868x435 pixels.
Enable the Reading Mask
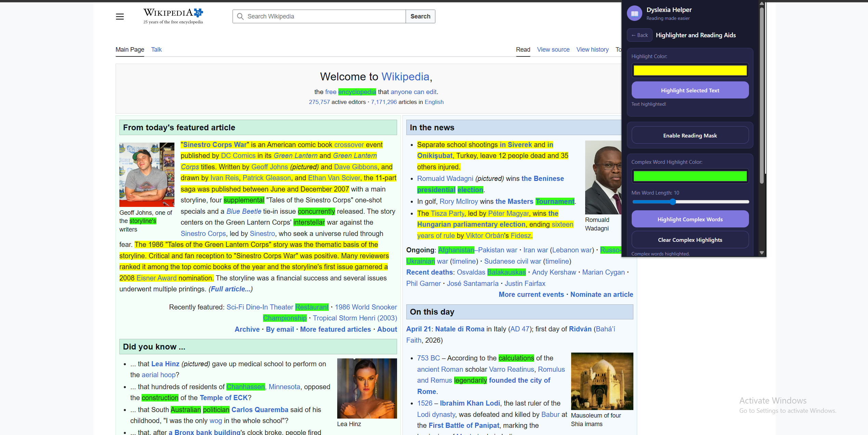click(x=690, y=135)
